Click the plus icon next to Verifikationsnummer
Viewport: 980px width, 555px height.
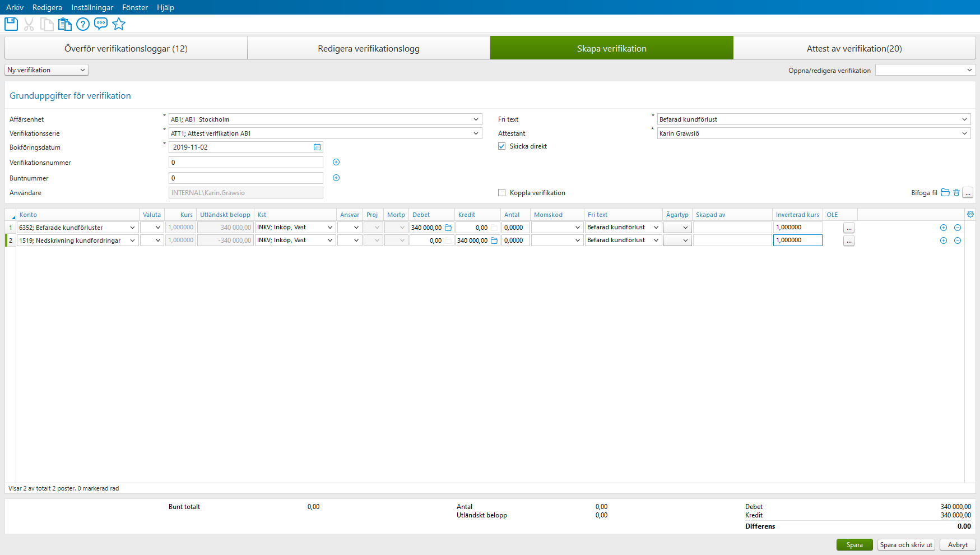(336, 162)
